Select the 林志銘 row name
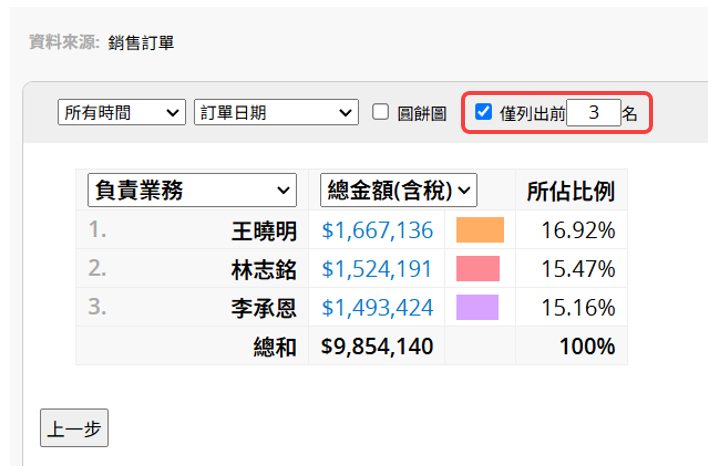The image size is (708, 471). tap(264, 269)
